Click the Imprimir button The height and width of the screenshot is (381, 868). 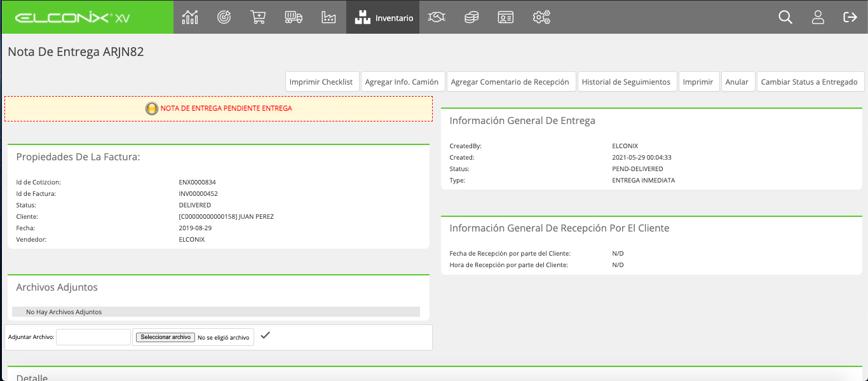(698, 82)
